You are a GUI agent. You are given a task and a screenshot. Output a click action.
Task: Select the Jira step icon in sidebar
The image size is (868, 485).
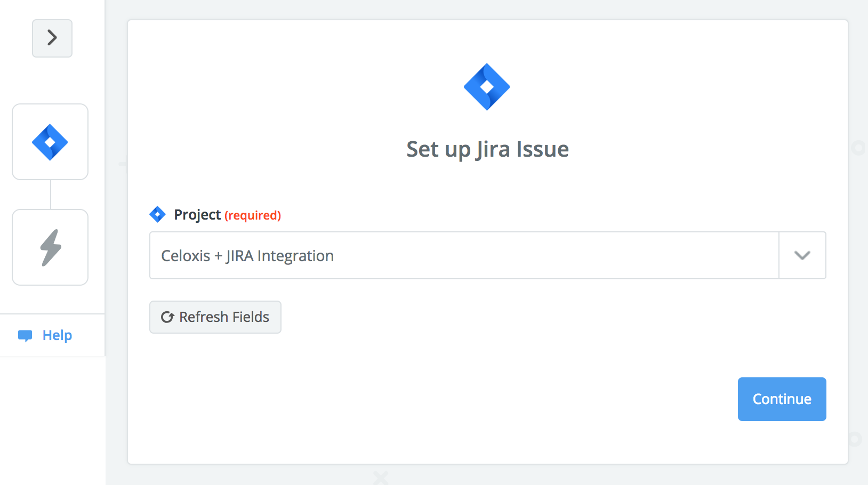pos(50,142)
